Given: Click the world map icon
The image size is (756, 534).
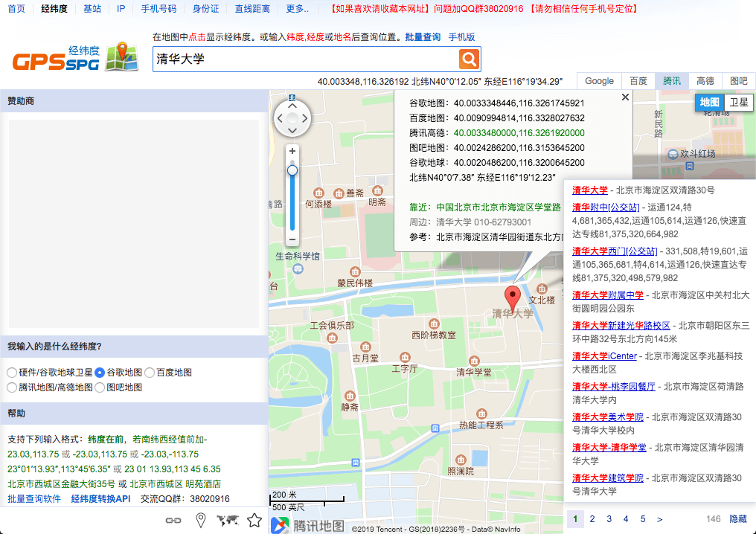Looking at the screenshot, I should tap(227, 521).
